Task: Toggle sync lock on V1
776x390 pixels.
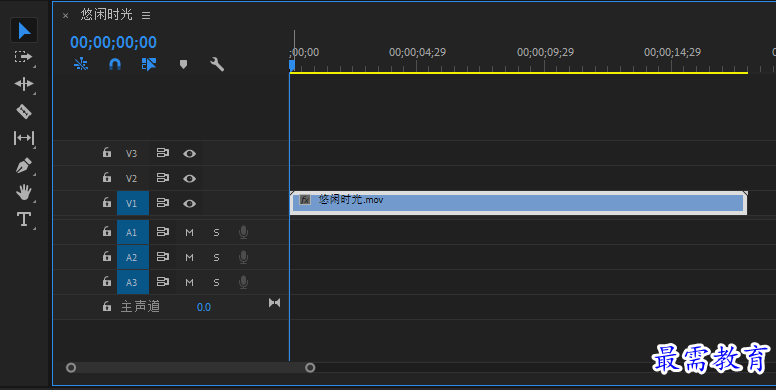Action: pyautogui.click(x=163, y=203)
